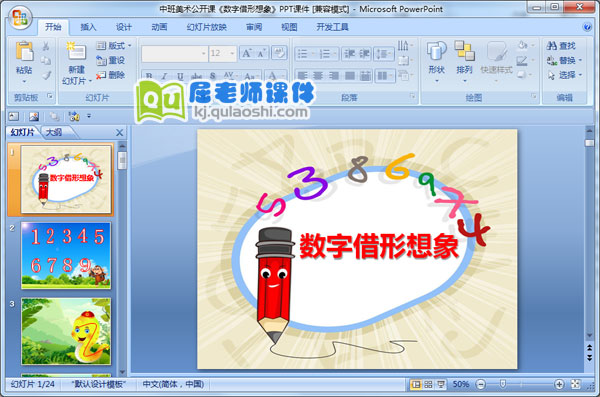Switch to the 审阅 ribbon tab
Viewport: 600px width, 397px height.
(254, 27)
